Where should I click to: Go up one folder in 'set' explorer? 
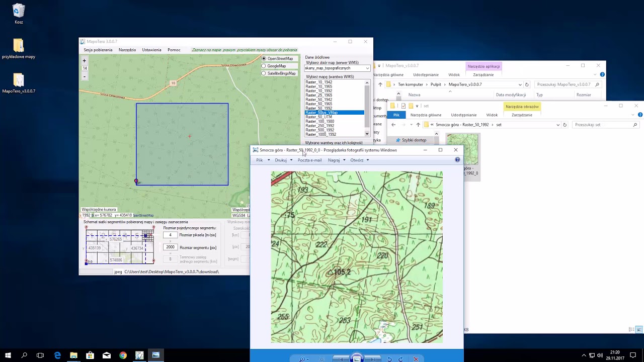click(418, 125)
